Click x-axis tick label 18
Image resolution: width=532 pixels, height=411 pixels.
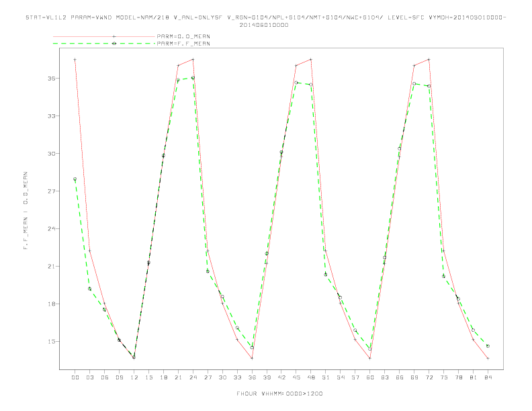point(163,377)
